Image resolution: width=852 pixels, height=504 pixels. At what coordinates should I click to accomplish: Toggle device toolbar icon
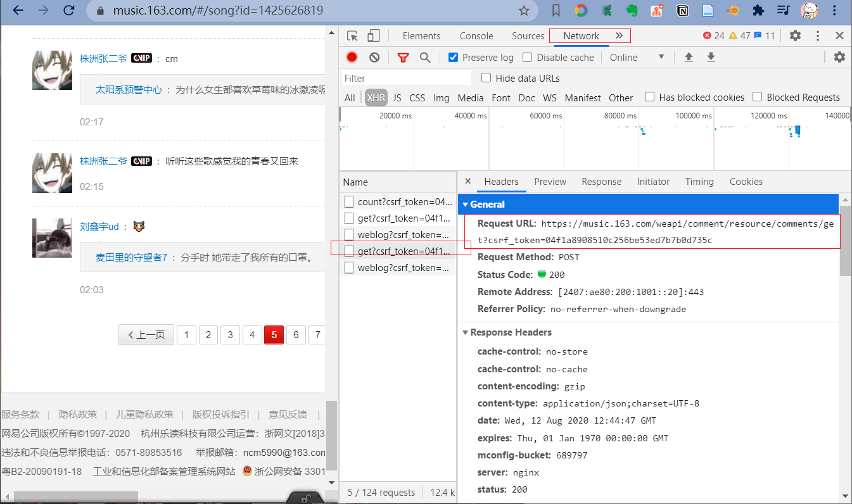(x=374, y=36)
